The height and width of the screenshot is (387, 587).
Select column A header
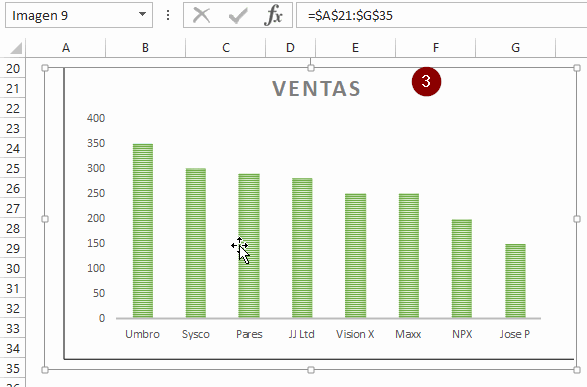pos(66,48)
